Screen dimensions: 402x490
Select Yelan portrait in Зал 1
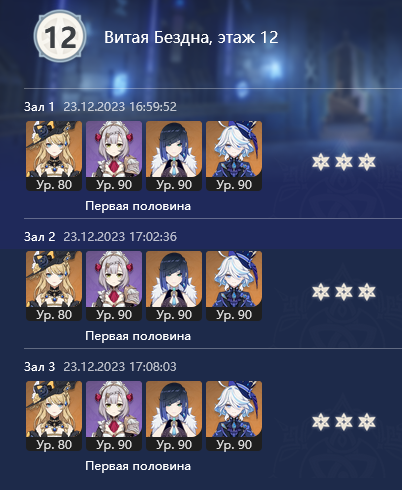[x=174, y=156]
